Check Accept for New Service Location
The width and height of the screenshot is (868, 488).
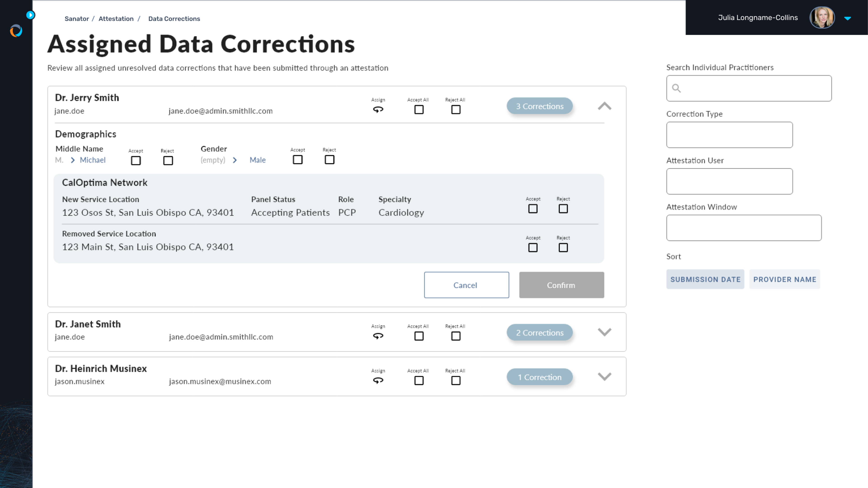(533, 209)
